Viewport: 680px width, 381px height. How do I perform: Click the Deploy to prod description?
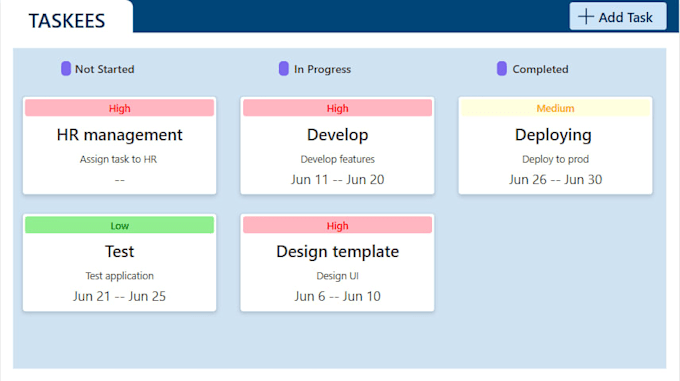[555, 160]
